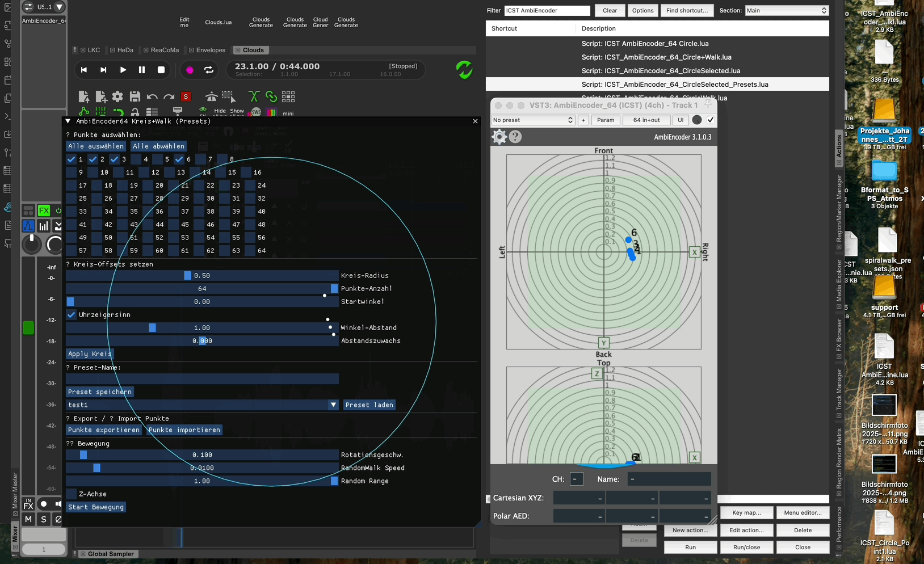Click the undo arrow icon

[x=152, y=97]
